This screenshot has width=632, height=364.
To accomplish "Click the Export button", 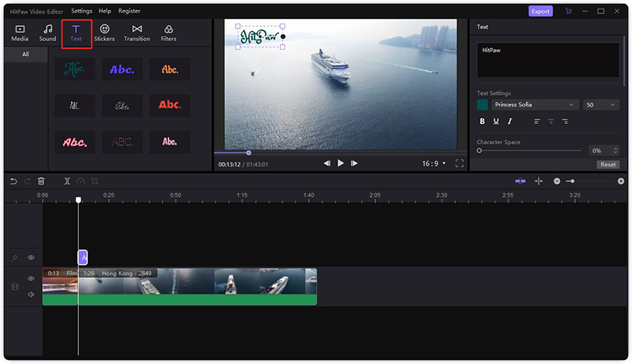I will [x=540, y=11].
